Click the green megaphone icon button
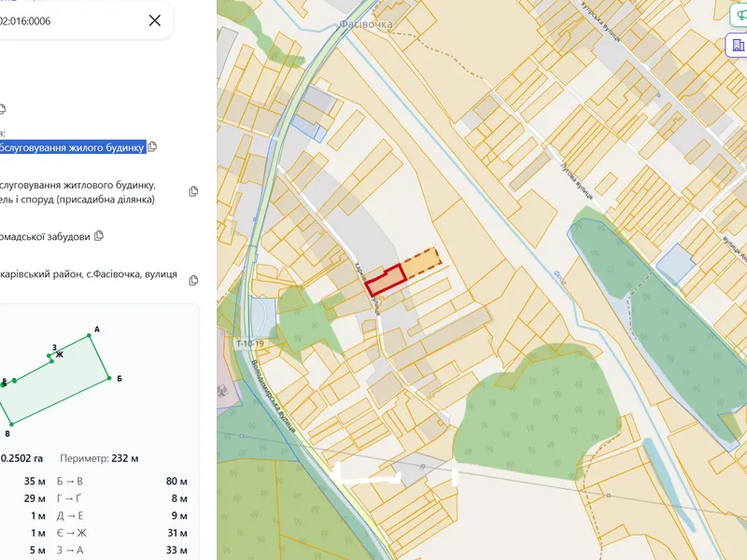Viewport: 747px width, 560px height. click(x=740, y=15)
